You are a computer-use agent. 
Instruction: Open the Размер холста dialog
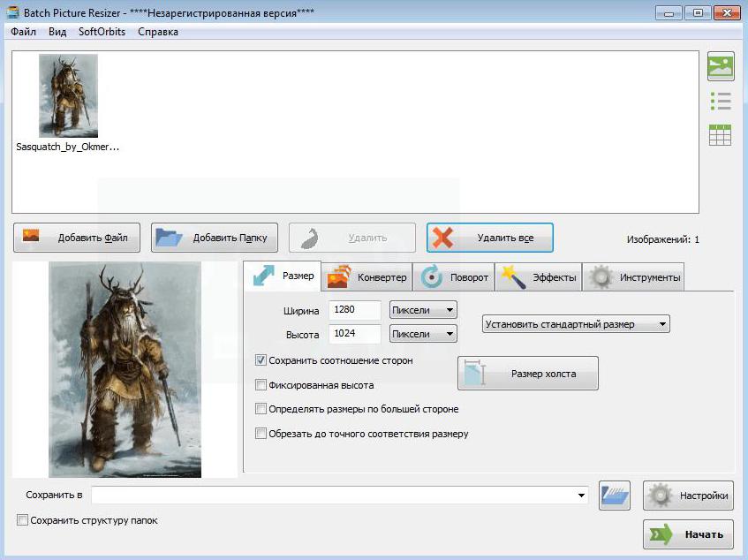click(528, 374)
